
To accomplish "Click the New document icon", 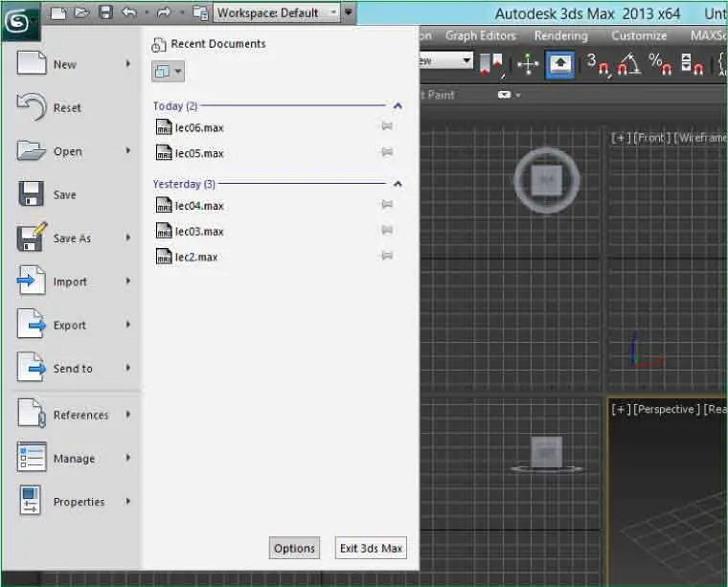I will (x=32, y=62).
